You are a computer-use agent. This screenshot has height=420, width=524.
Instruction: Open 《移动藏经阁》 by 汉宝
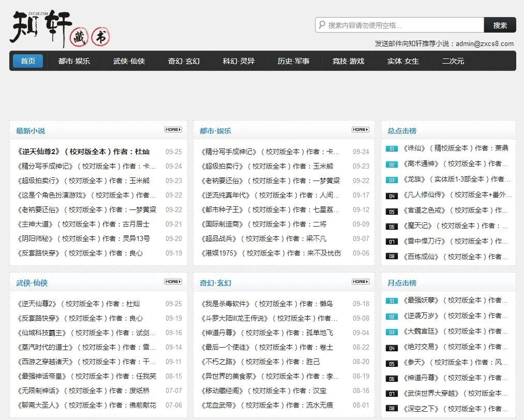pos(263,391)
